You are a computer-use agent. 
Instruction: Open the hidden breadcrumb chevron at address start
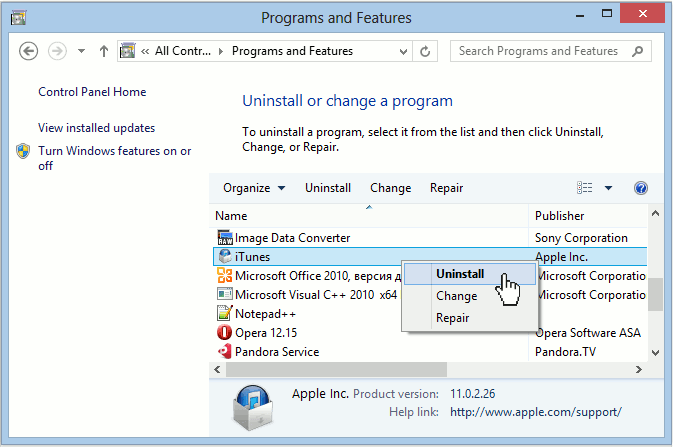coord(145,52)
